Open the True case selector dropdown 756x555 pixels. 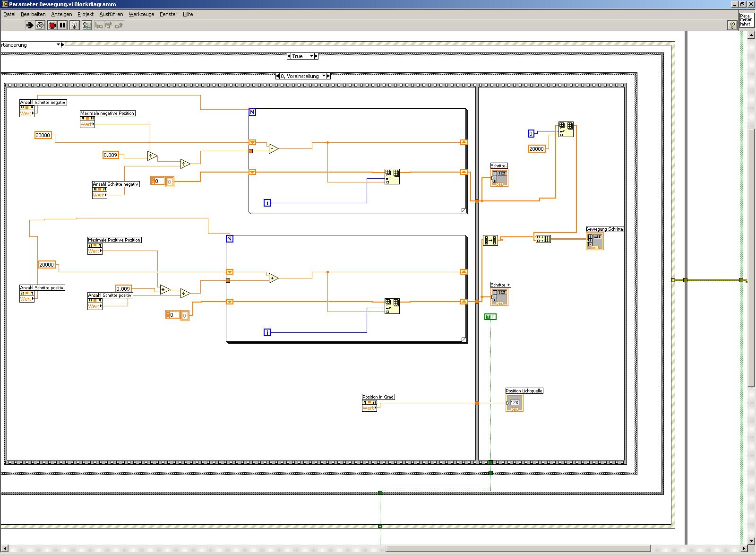click(x=311, y=56)
